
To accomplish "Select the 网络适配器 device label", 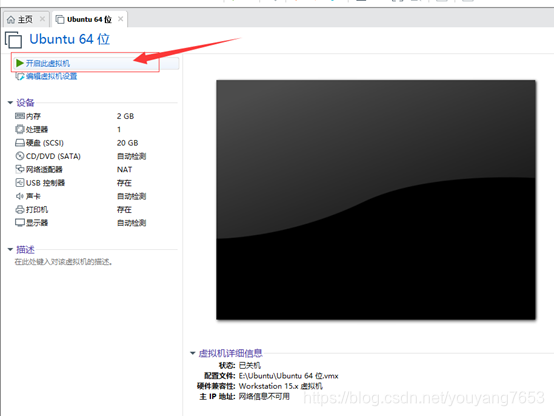I will pyautogui.click(x=44, y=170).
